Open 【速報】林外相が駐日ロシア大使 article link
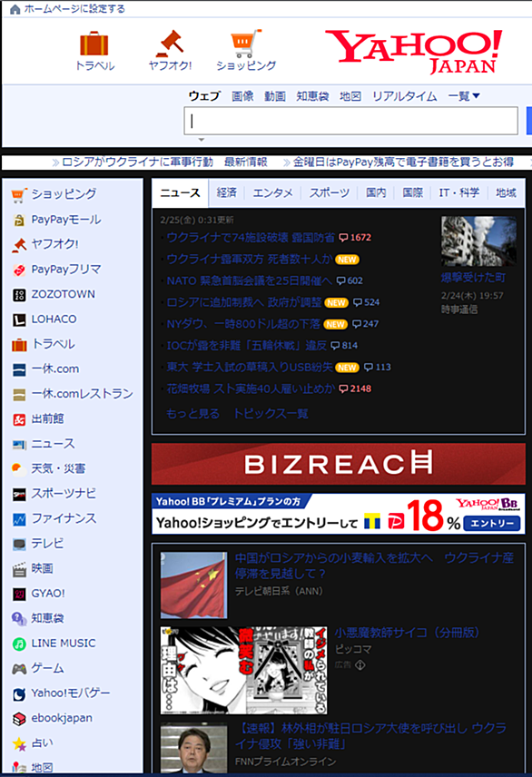 [x=371, y=736]
